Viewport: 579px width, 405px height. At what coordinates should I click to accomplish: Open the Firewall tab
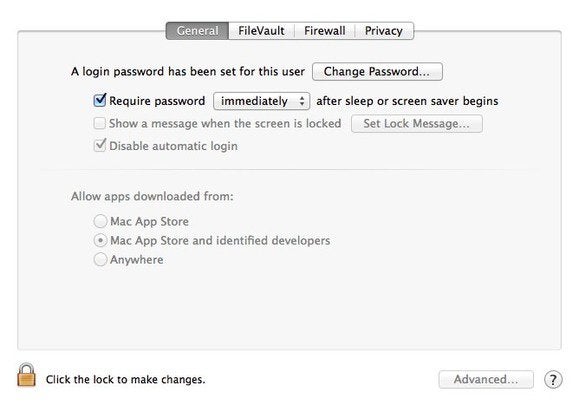325,31
